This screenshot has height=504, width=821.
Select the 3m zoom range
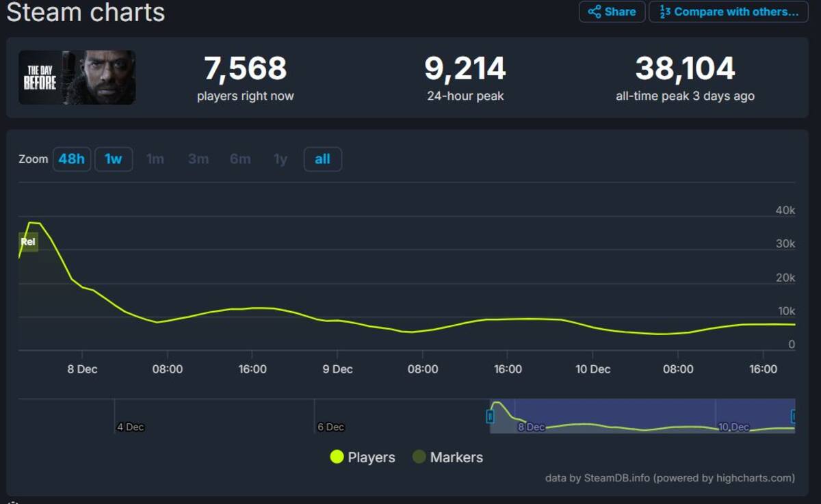coord(198,159)
